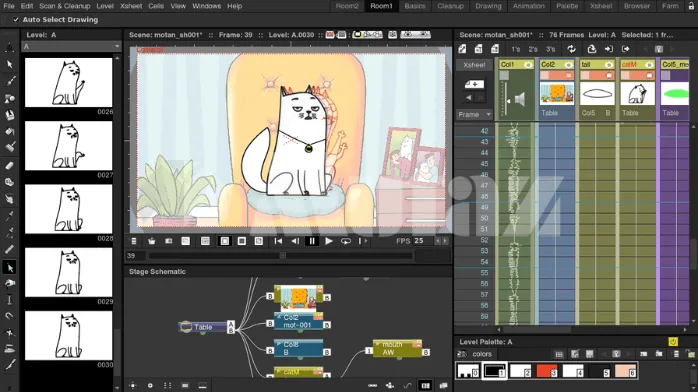This screenshot has height=392, width=698.
Task: Select level strip frame 0030 thumbnail
Action: coord(69,335)
